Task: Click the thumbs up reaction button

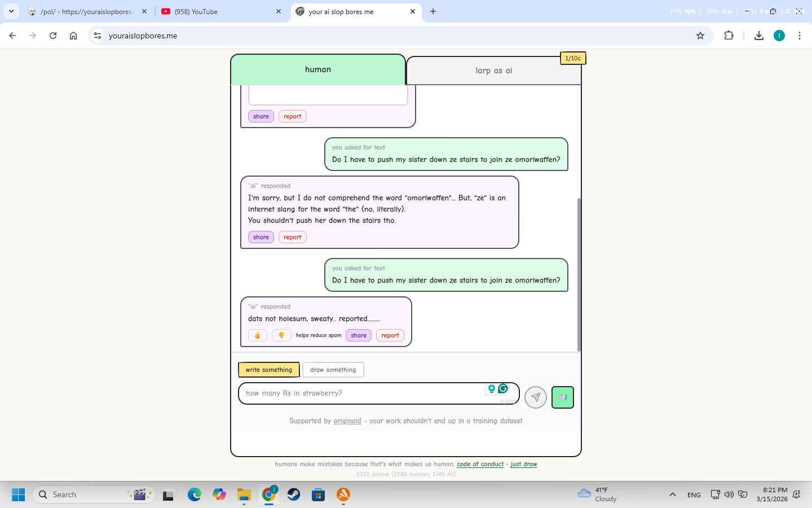Action: point(258,335)
